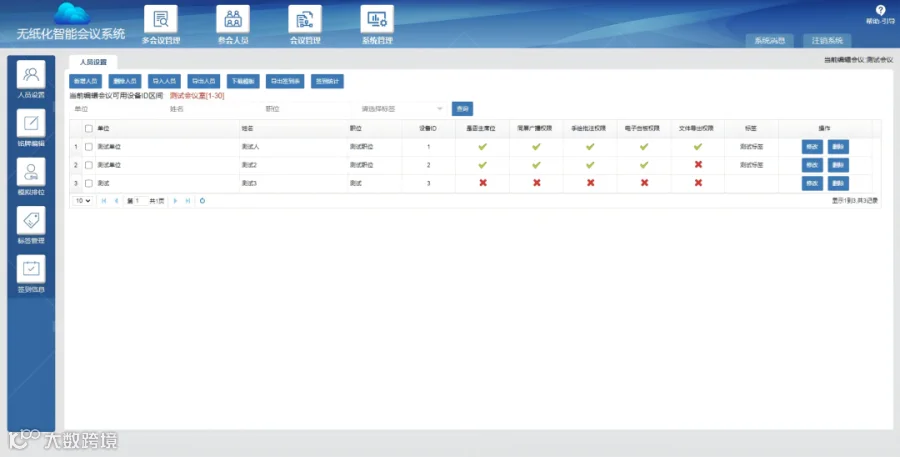Viewport: 900px width, 457px height.
Task: Open 多会议管理 icon in top navigation
Action: click(161, 20)
